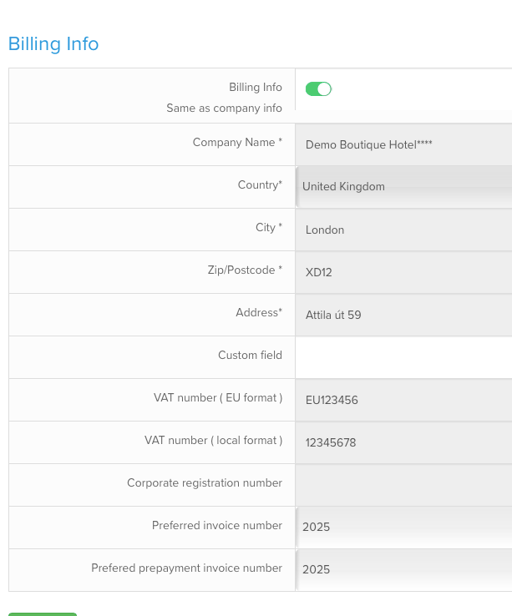Screen dimensions: 512x616
Task: Focus the empty Custom field input
Action: click(x=404, y=358)
